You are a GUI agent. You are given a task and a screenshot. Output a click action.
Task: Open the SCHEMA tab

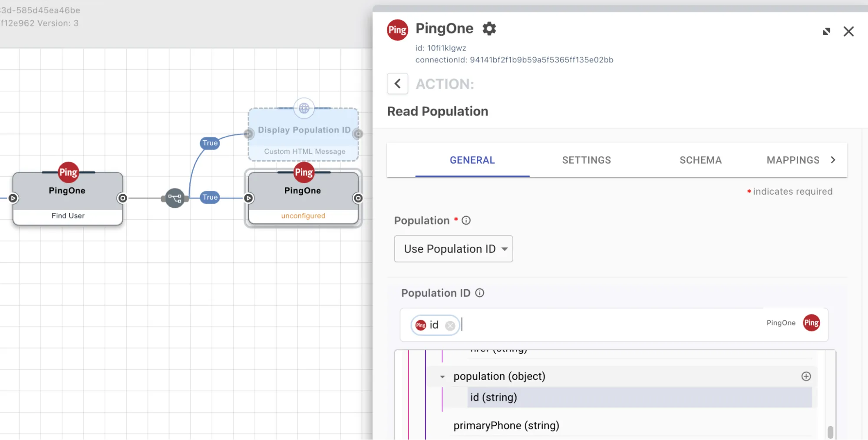pos(700,160)
